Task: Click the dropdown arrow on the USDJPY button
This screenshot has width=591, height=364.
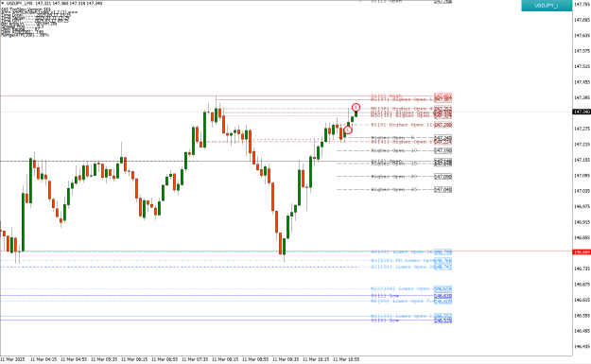Action: click(x=566, y=6)
